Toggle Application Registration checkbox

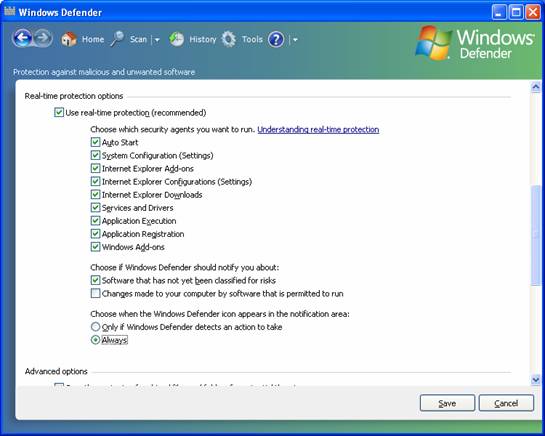pos(95,234)
